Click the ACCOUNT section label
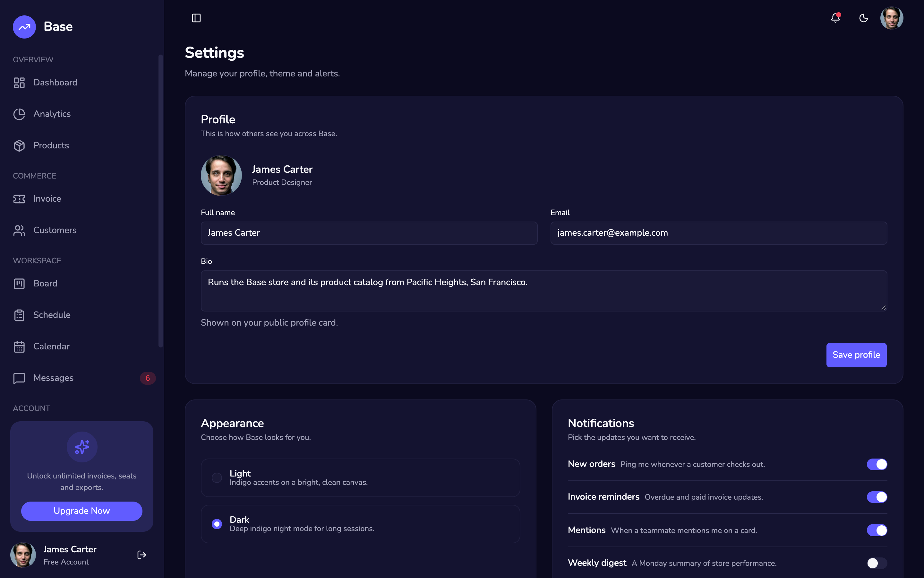 click(x=31, y=408)
